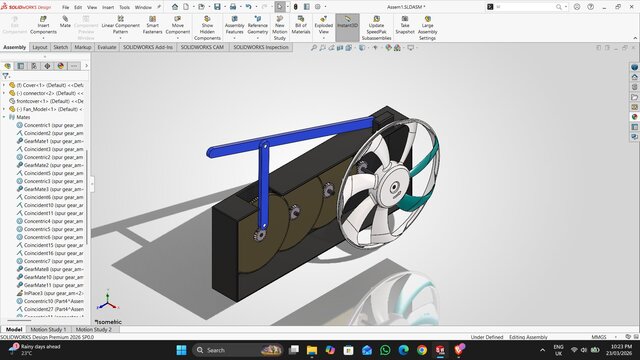This screenshot has width=640, height=360.
Task: Open Large Assembly Settings
Action: point(427,28)
